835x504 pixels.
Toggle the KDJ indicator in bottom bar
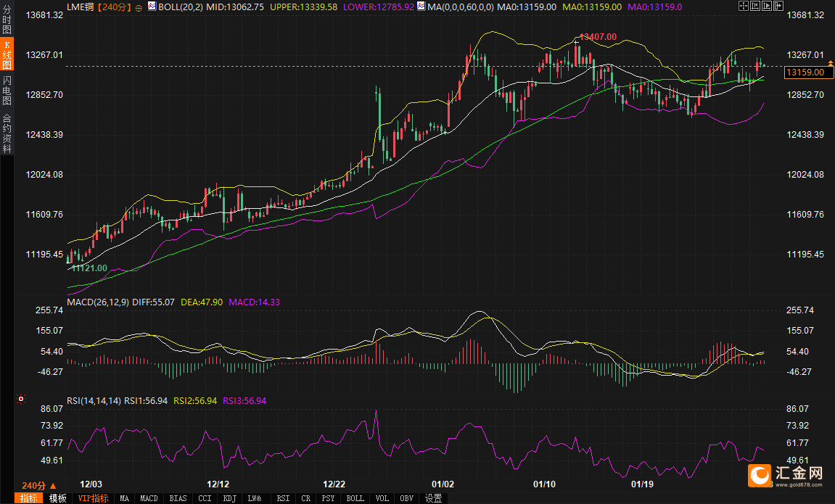[x=229, y=498]
